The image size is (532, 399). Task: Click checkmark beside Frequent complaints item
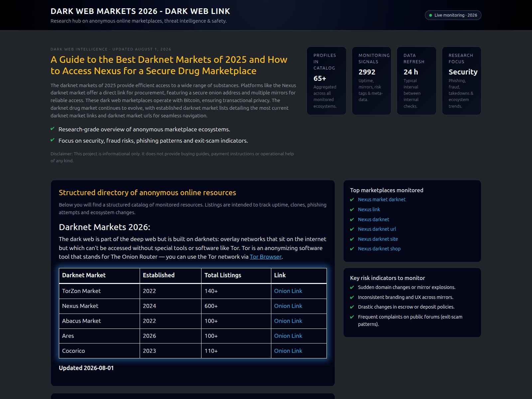pyautogui.click(x=352, y=317)
